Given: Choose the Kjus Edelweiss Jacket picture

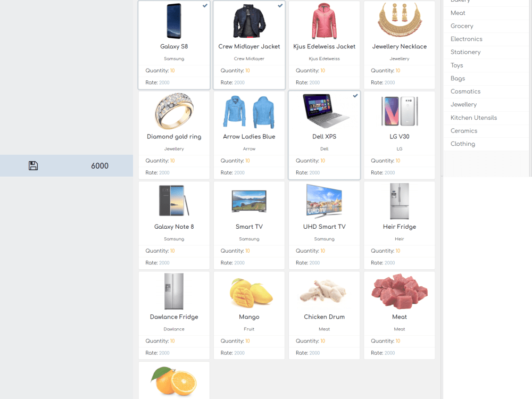Looking at the screenshot, I should coord(325,21).
